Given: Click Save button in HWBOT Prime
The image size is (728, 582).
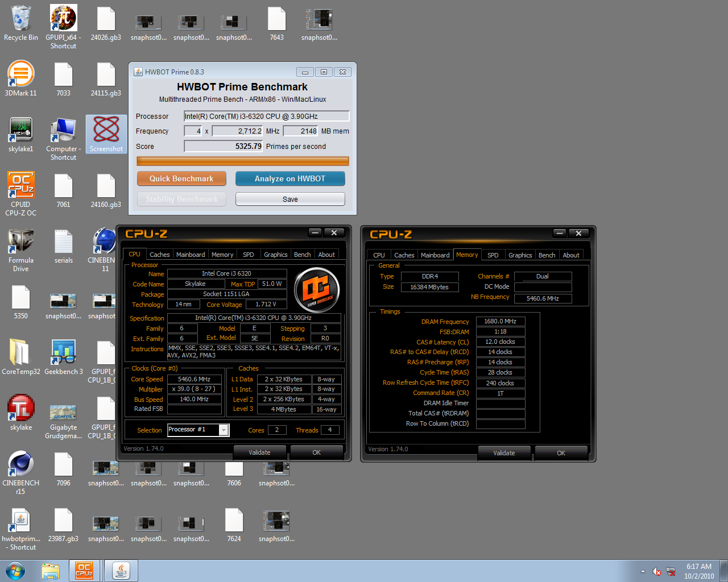Looking at the screenshot, I should point(290,199).
